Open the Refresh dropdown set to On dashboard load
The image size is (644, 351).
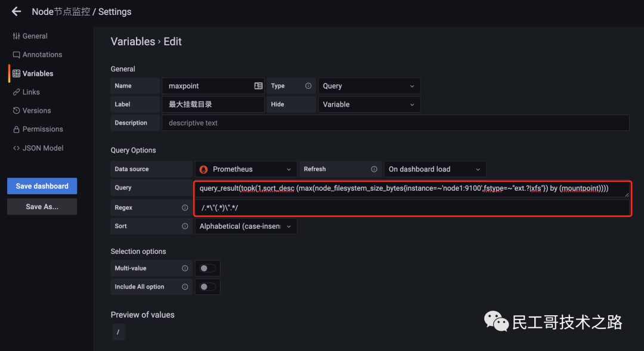(435, 169)
